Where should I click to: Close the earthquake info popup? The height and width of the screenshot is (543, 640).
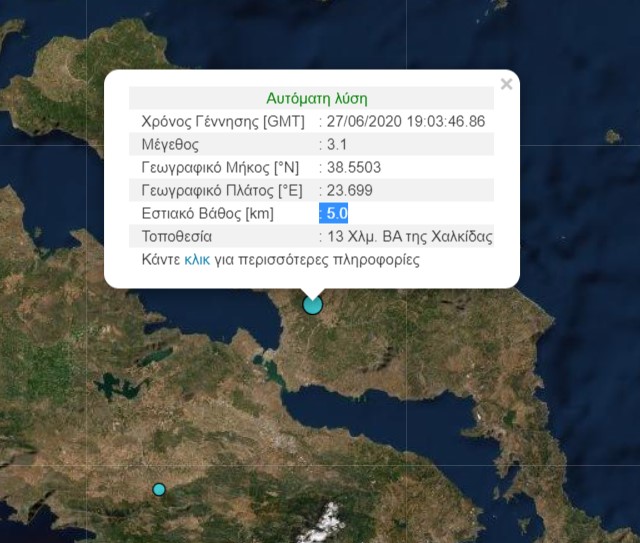(x=506, y=85)
